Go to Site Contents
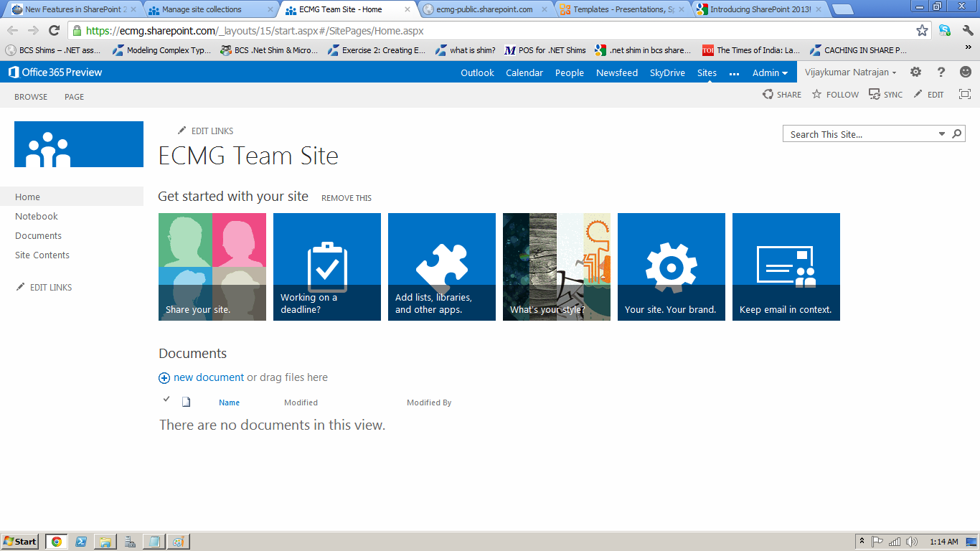The width and height of the screenshot is (980, 551). (x=42, y=255)
